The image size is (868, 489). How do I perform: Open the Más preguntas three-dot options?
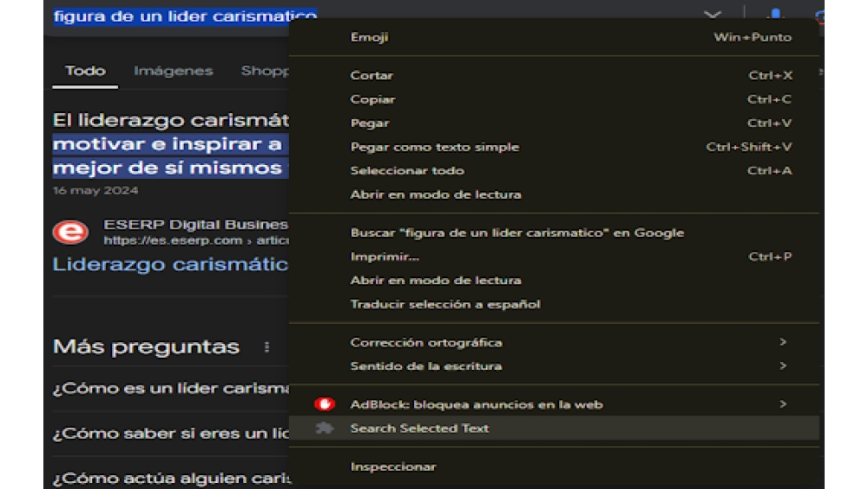coord(266,347)
